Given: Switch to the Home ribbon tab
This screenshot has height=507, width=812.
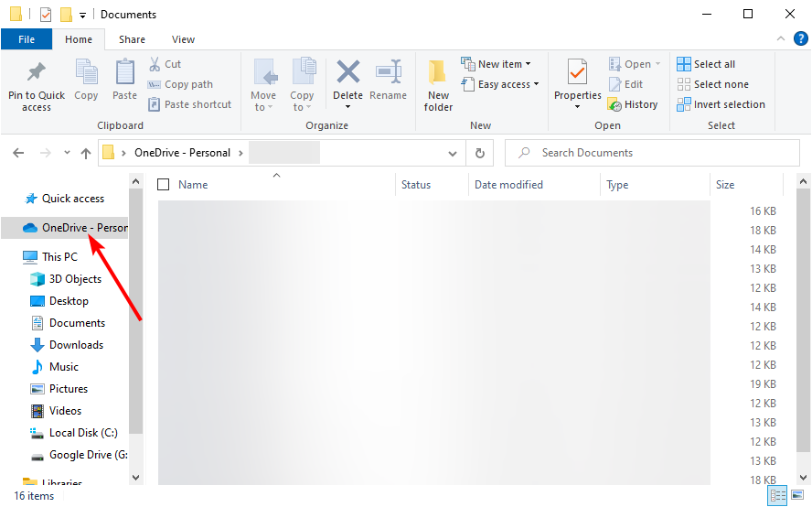Looking at the screenshot, I should (x=79, y=39).
